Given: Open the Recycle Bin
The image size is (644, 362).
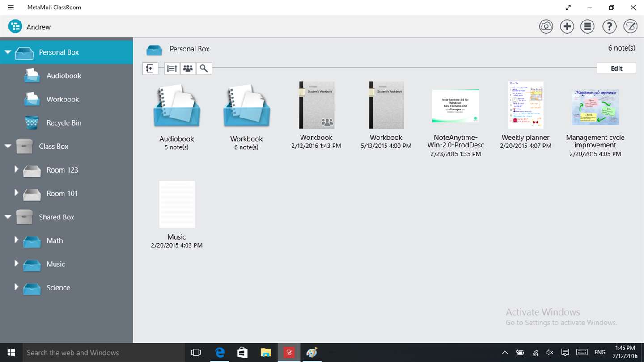Looking at the screenshot, I should click(x=67, y=123).
